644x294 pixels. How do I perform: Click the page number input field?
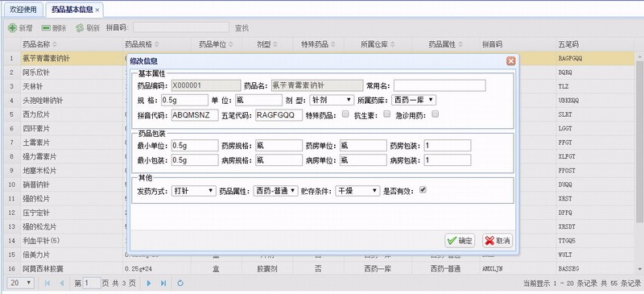point(92,283)
